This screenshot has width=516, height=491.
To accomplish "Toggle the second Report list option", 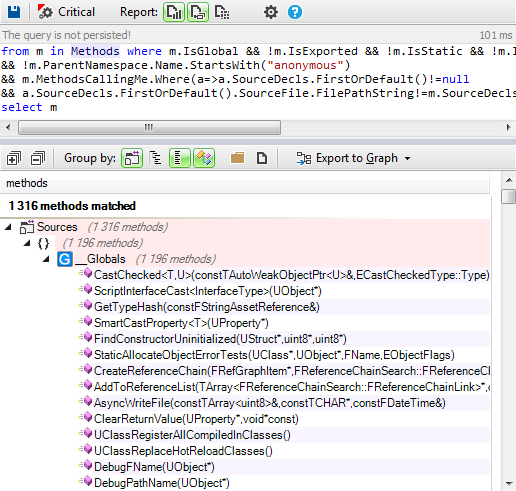I will 198,12.
